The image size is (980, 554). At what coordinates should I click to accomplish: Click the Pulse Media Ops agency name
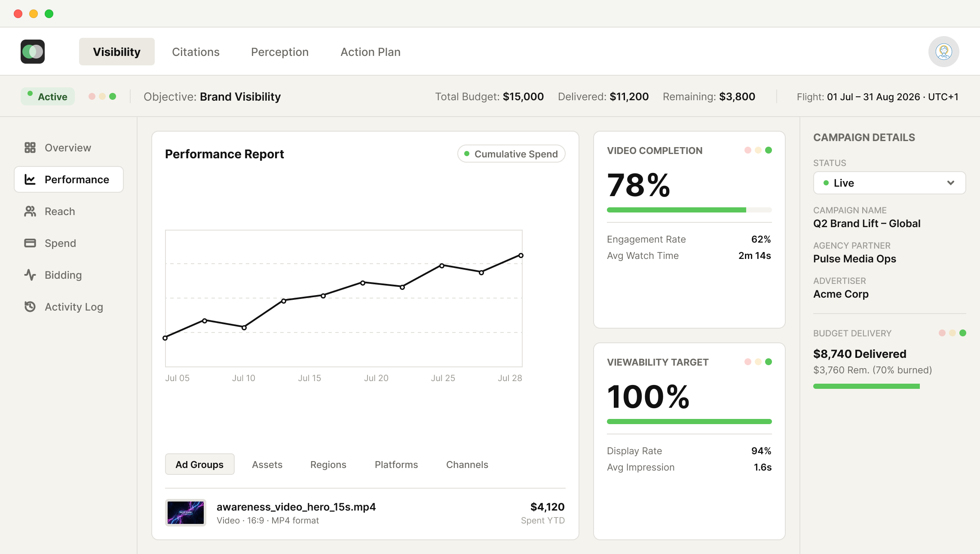tap(854, 259)
